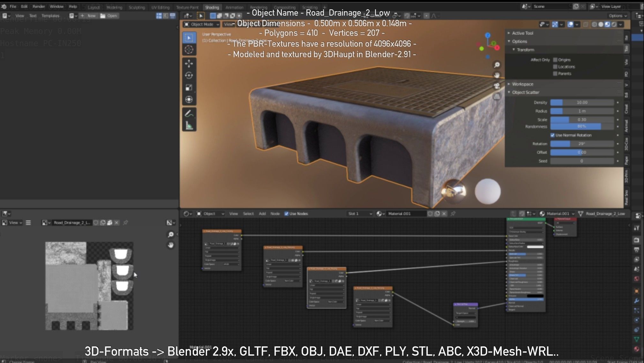This screenshot has height=363, width=644.
Task: Enable Affect Only Origins checkbox
Action: tap(555, 60)
